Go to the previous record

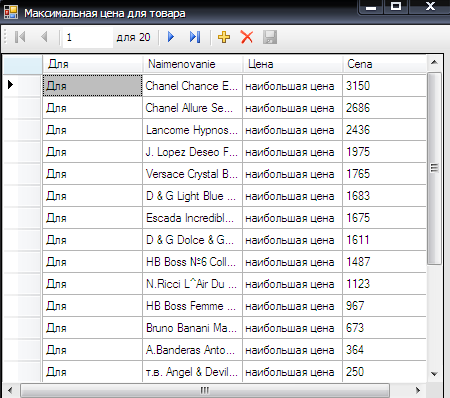coord(44,37)
